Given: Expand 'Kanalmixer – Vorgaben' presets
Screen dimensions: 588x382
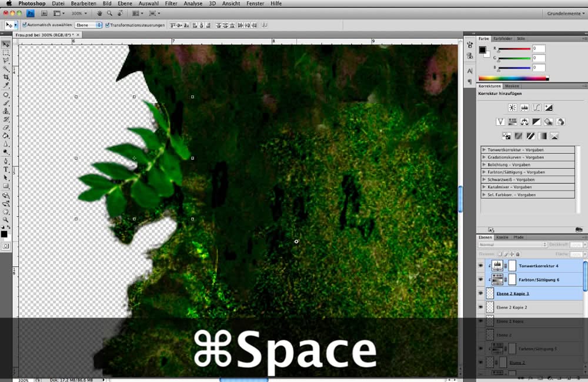Looking at the screenshot, I should (484, 187).
